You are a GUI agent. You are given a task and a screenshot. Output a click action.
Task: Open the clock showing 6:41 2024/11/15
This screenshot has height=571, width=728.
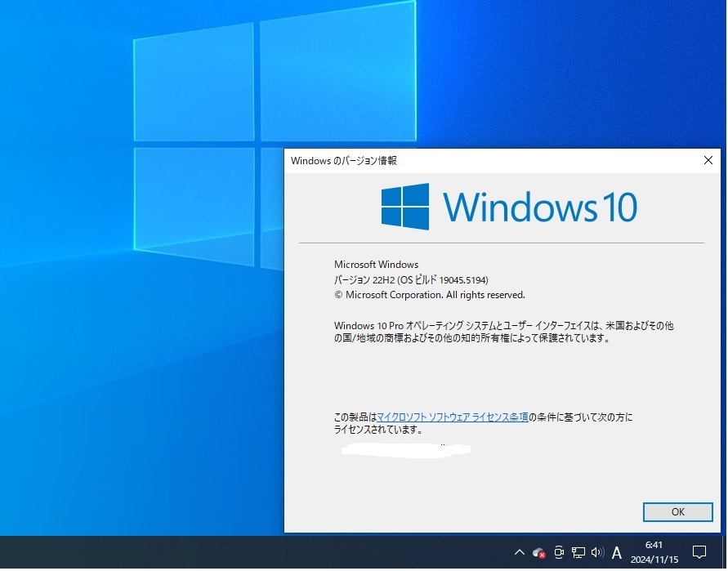(x=654, y=552)
